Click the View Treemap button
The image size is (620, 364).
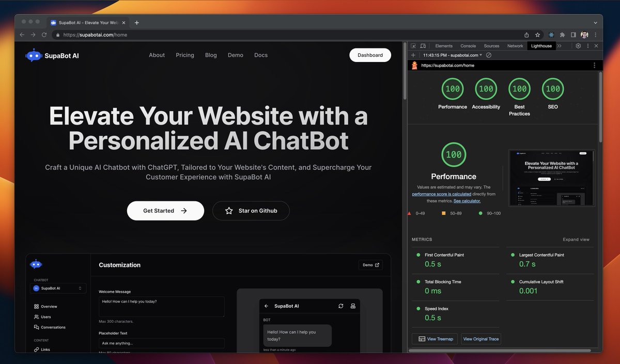(436, 339)
